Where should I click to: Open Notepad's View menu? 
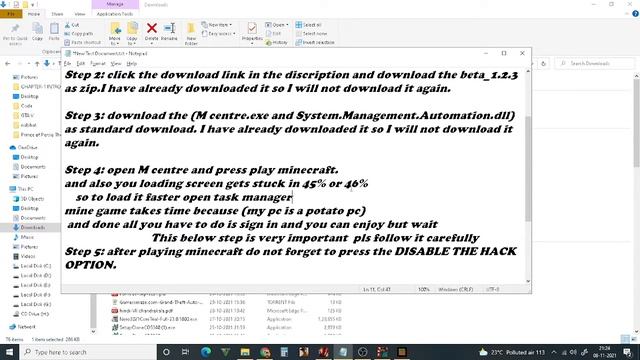(116, 64)
